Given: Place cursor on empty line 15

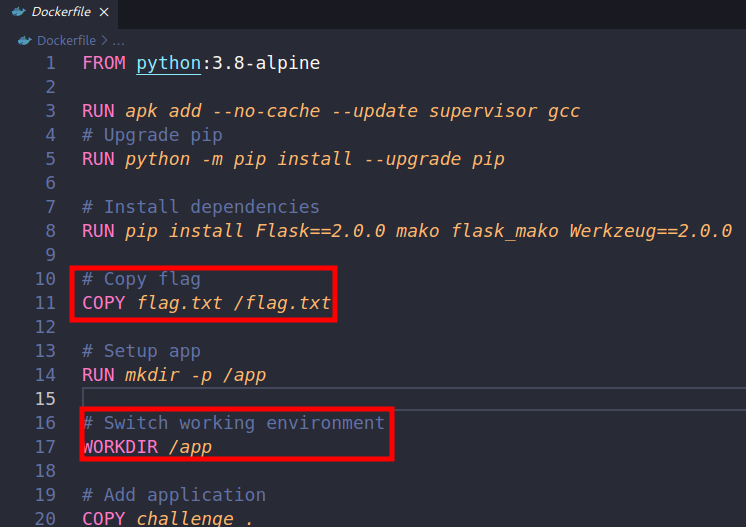Looking at the screenshot, I should tap(400, 399).
